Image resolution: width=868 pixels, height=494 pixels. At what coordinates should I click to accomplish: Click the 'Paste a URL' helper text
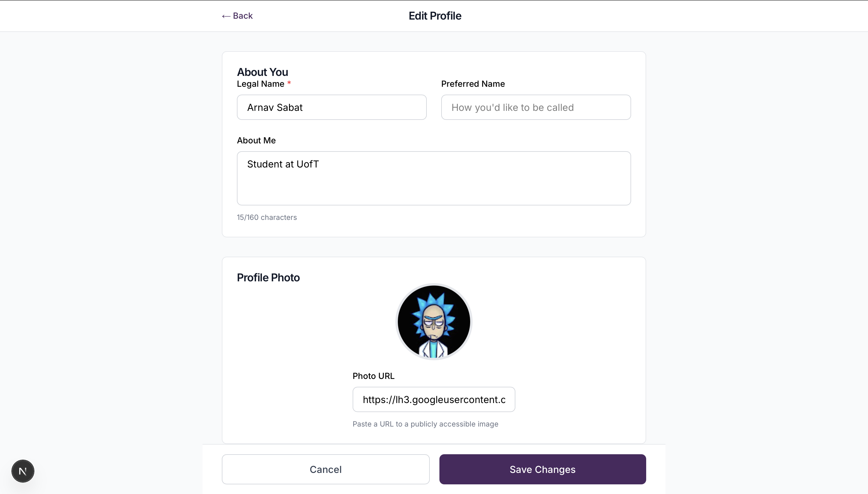tap(425, 424)
